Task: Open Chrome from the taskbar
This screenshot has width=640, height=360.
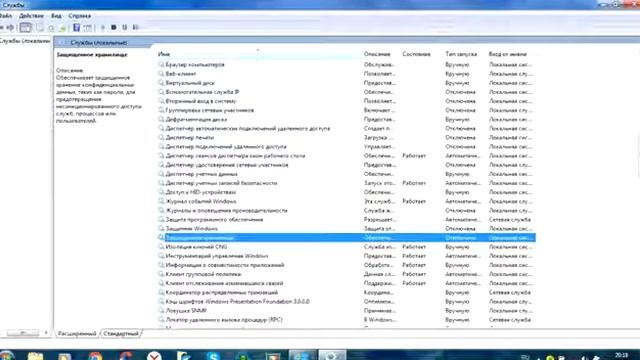Action: 95,356
